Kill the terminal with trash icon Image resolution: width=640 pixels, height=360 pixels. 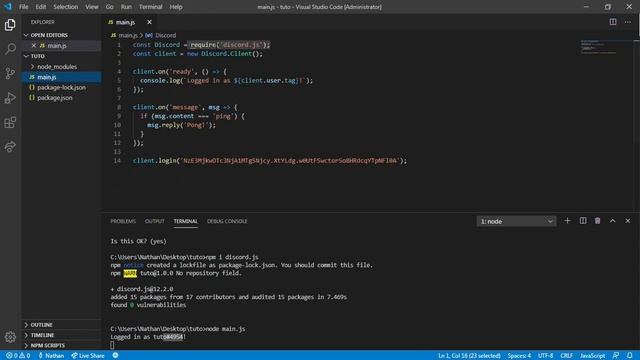(x=598, y=221)
